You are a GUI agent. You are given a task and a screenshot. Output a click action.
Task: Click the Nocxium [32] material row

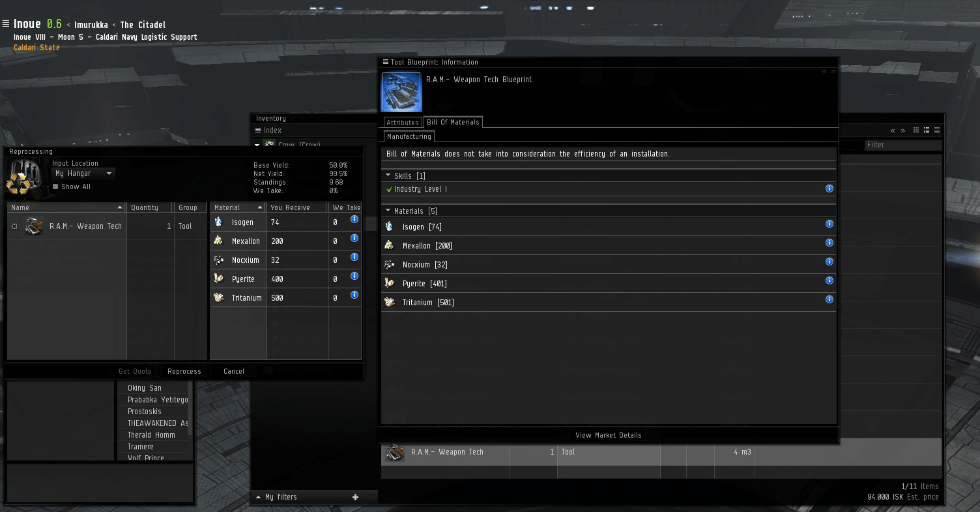click(x=609, y=265)
